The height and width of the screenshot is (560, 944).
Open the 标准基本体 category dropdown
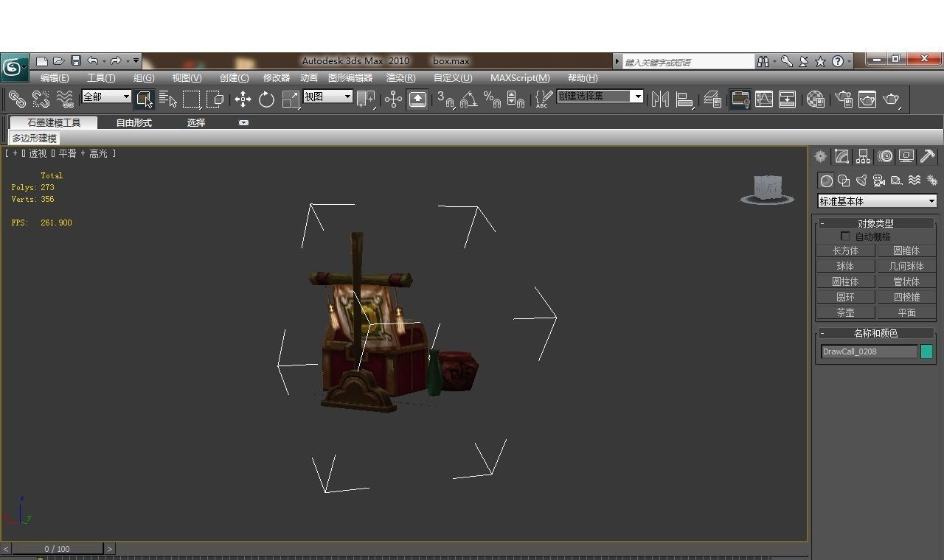(877, 200)
